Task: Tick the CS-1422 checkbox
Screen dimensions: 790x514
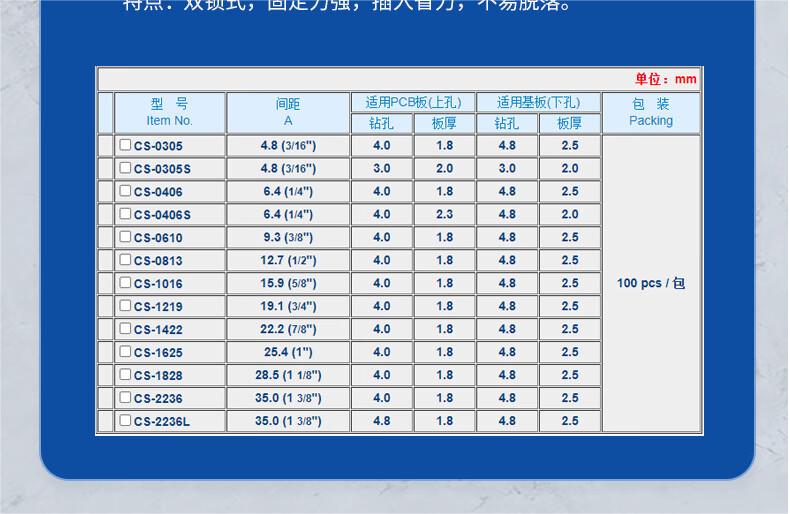Action: click(125, 329)
